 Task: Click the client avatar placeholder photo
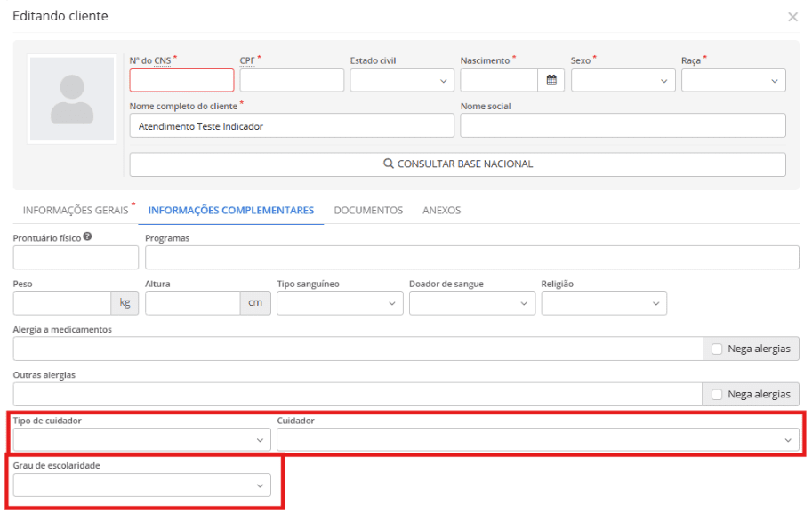point(72,99)
